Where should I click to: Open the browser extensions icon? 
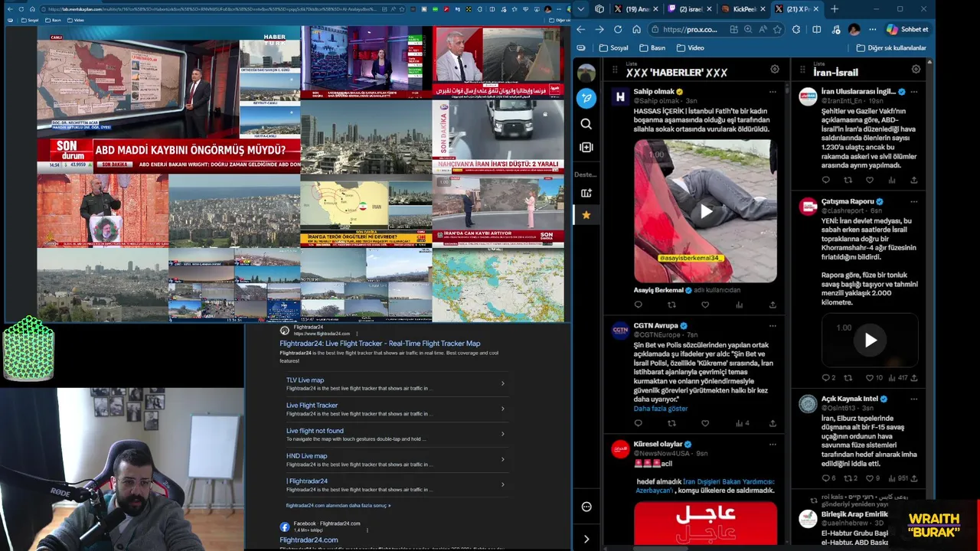[x=796, y=29]
